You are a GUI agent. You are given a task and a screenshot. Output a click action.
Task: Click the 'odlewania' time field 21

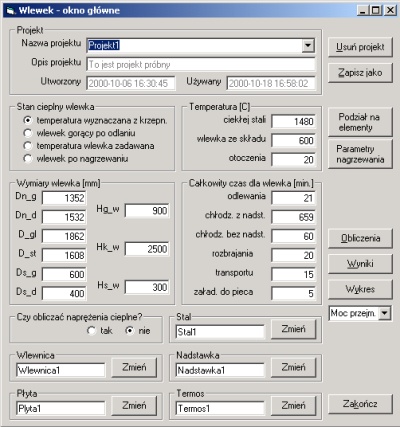[x=293, y=198]
